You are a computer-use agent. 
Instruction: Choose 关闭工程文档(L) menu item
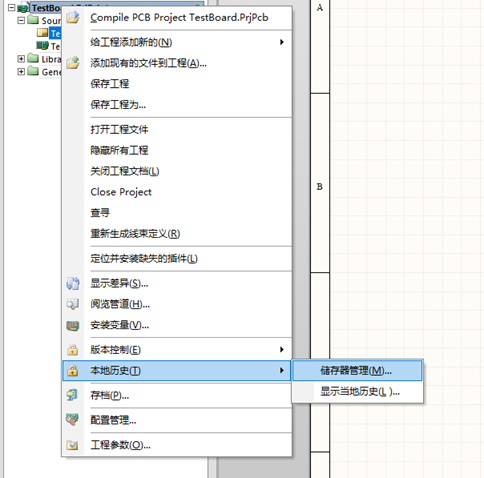coord(177,171)
